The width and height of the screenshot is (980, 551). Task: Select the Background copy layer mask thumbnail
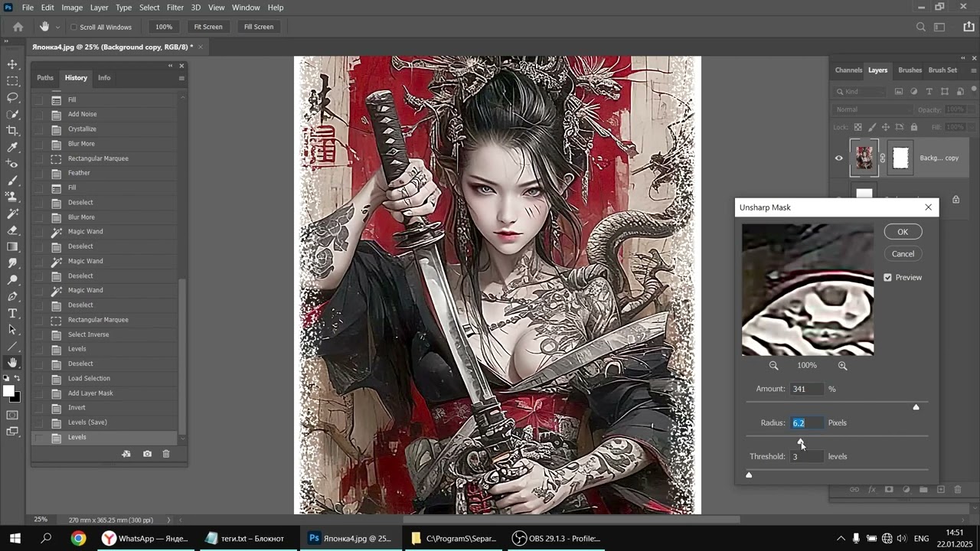[x=900, y=158]
